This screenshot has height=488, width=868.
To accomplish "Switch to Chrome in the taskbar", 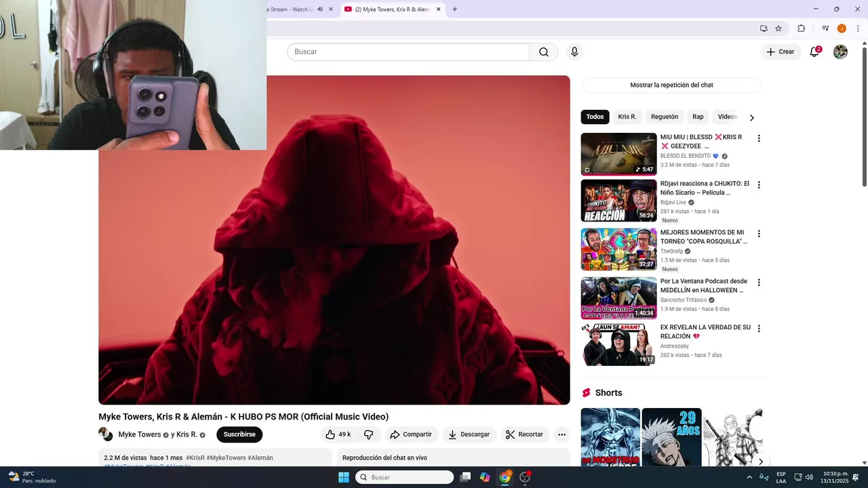I will [x=505, y=477].
